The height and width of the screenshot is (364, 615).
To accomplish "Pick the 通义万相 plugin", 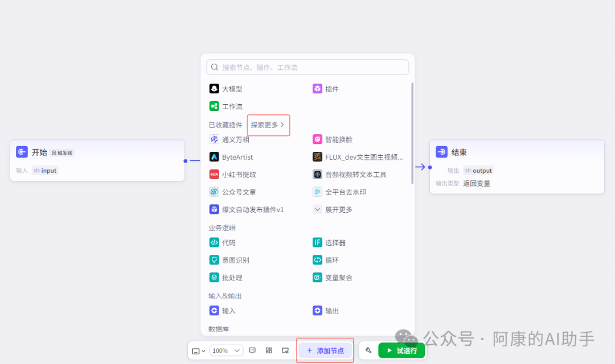I will 229,139.
